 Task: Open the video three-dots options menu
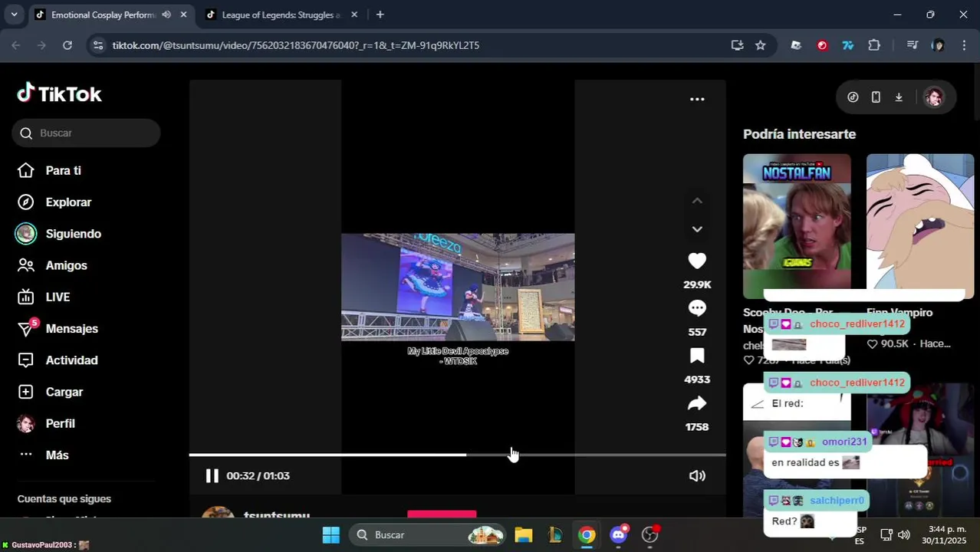click(697, 99)
